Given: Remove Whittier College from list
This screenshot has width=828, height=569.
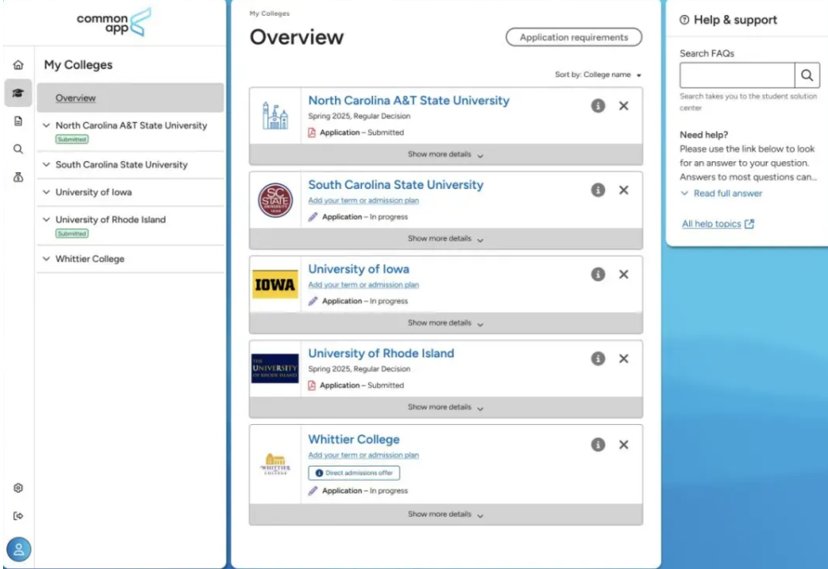Looking at the screenshot, I should (x=624, y=444).
